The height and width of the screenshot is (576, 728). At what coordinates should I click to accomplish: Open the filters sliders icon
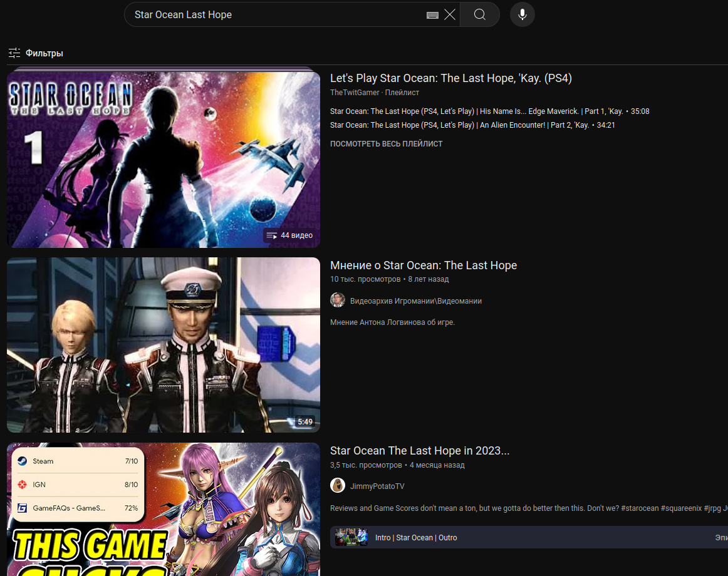[14, 53]
